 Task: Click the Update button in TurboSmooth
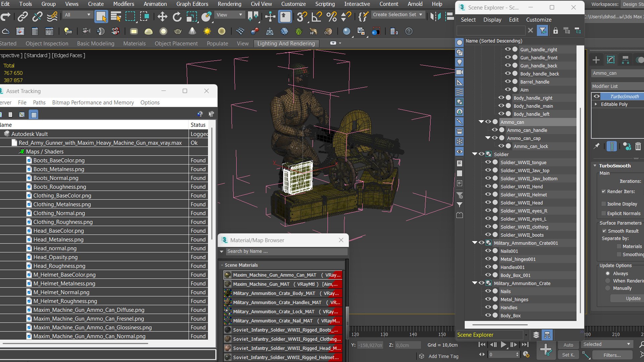point(633,298)
